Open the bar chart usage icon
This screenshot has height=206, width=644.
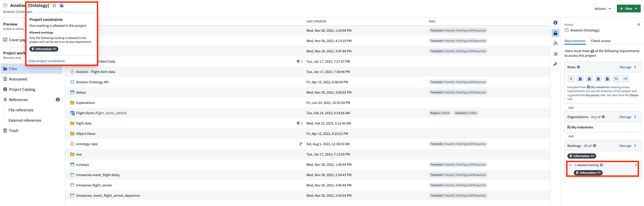(555, 54)
